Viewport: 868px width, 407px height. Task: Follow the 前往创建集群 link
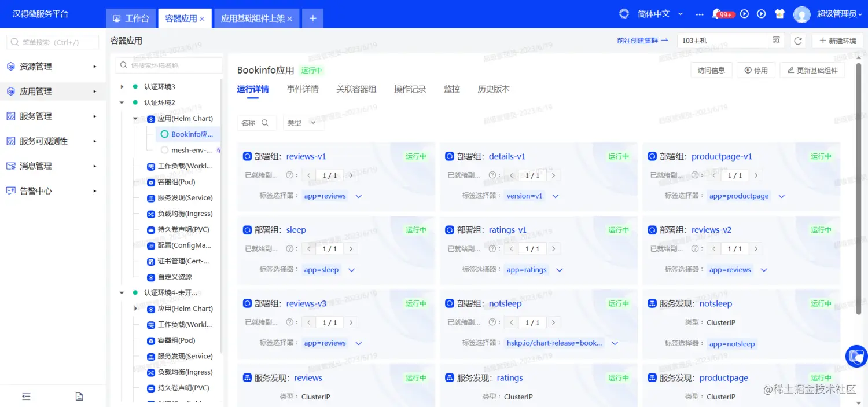642,41
